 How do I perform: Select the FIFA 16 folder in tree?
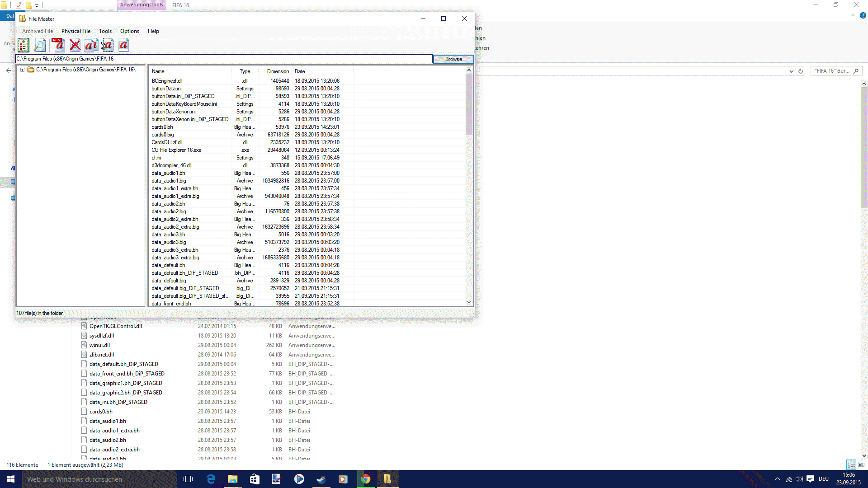[85, 70]
